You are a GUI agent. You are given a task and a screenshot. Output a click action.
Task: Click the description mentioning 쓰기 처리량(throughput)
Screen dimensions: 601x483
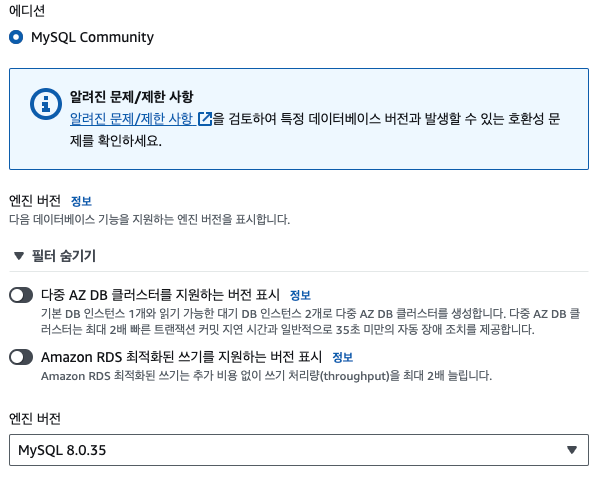coord(266,376)
